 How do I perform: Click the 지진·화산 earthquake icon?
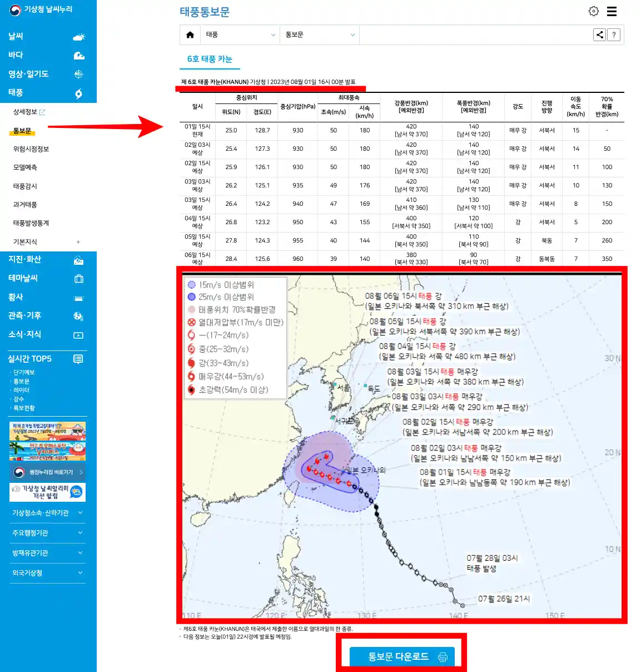tap(78, 260)
